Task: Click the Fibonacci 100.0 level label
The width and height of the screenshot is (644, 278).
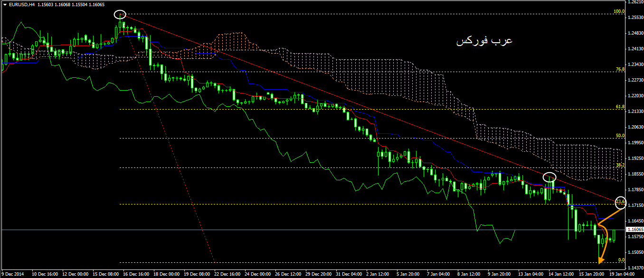Action: coord(619,11)
